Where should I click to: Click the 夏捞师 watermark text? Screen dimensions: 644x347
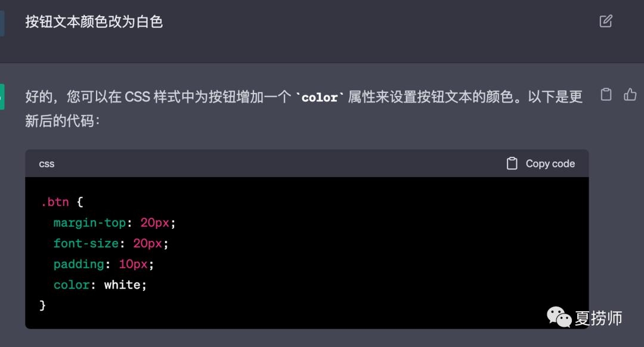(598, 318)
